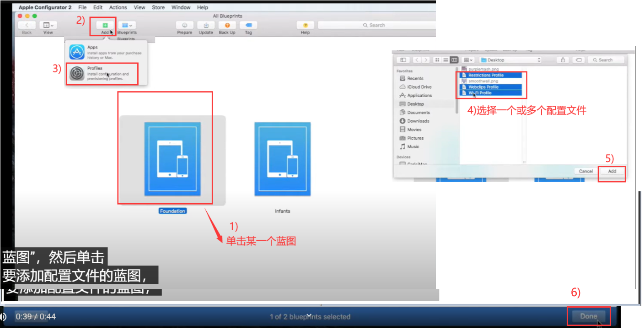
Task: Select Pictures in the sidebar
Action: click(x=412, y=138)
